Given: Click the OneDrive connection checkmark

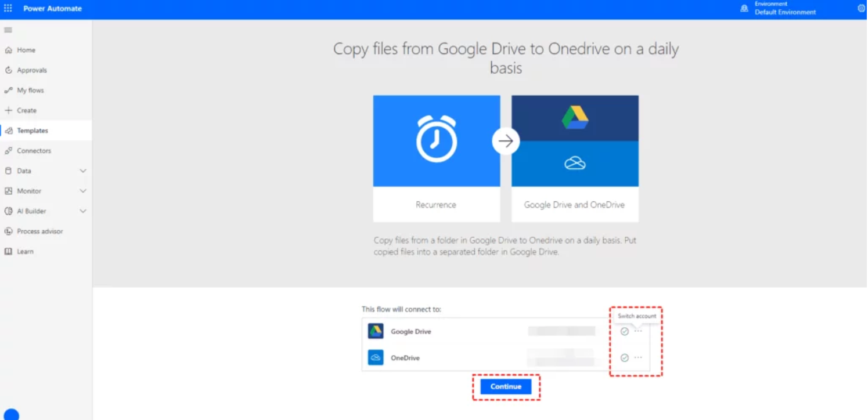Looking at the screenshot, I should (625, 358).
